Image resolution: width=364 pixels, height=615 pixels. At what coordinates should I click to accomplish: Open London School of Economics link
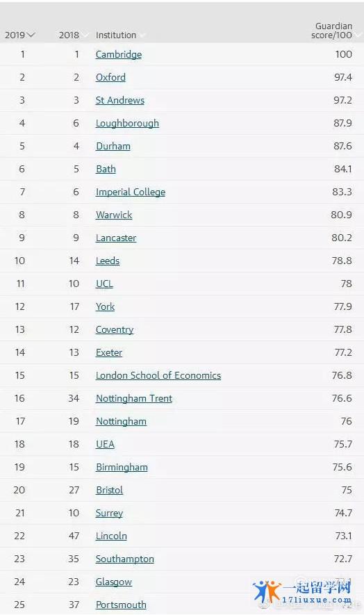(x=158, y=375)
